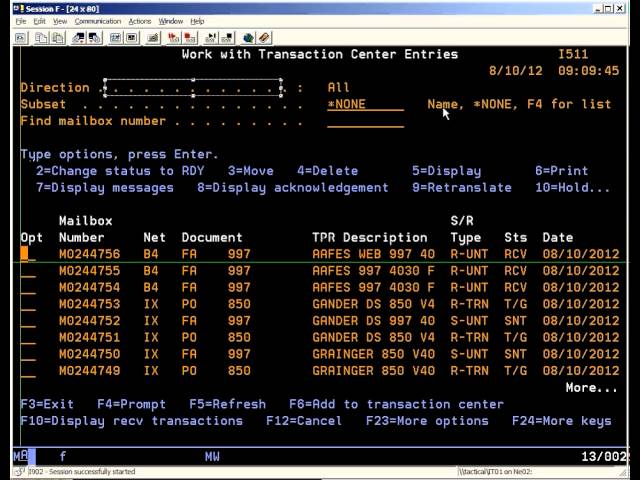Click the Opt field for mailbox M0244755

click(28, 271)
